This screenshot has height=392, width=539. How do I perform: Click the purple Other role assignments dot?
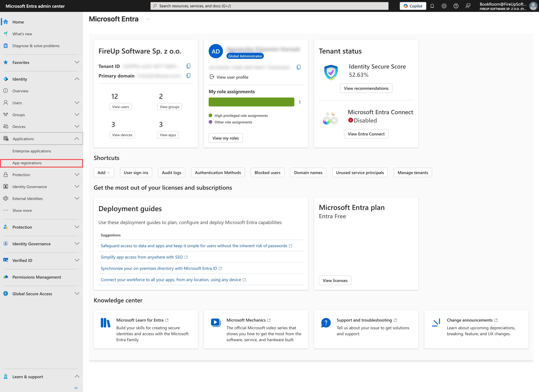210,122
